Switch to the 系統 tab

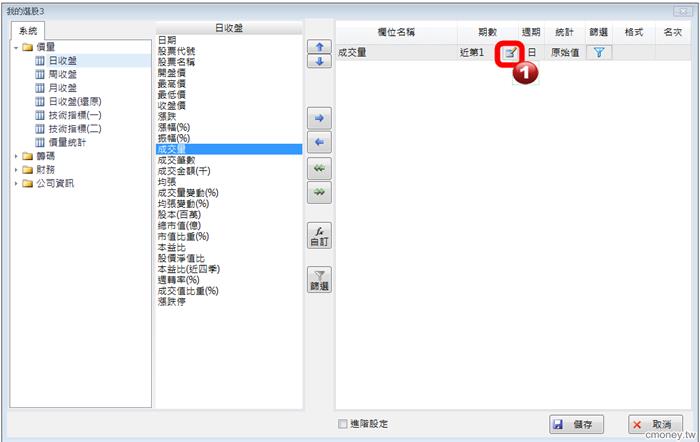pyautogui.click(x=28, y=31)
